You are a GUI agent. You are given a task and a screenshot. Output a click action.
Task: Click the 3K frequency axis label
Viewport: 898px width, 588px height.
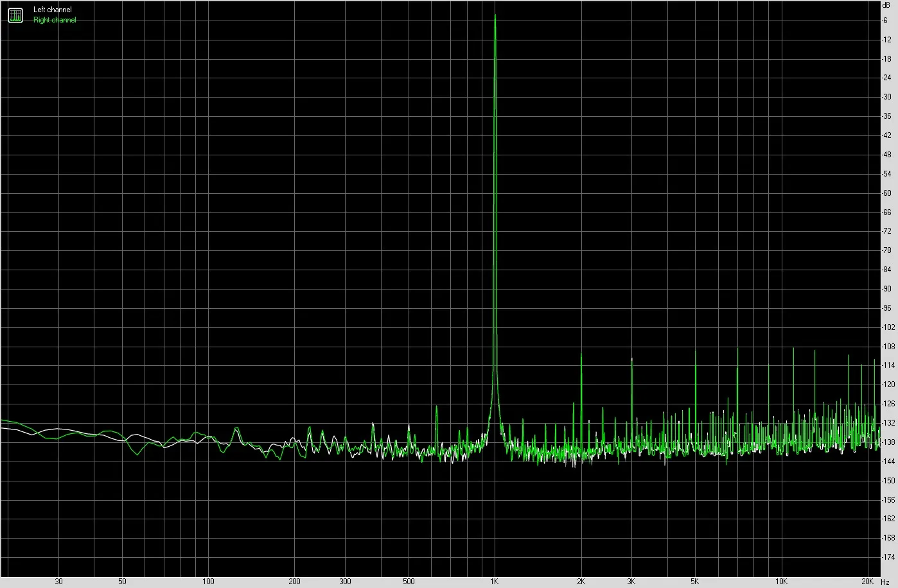[631, 582]
